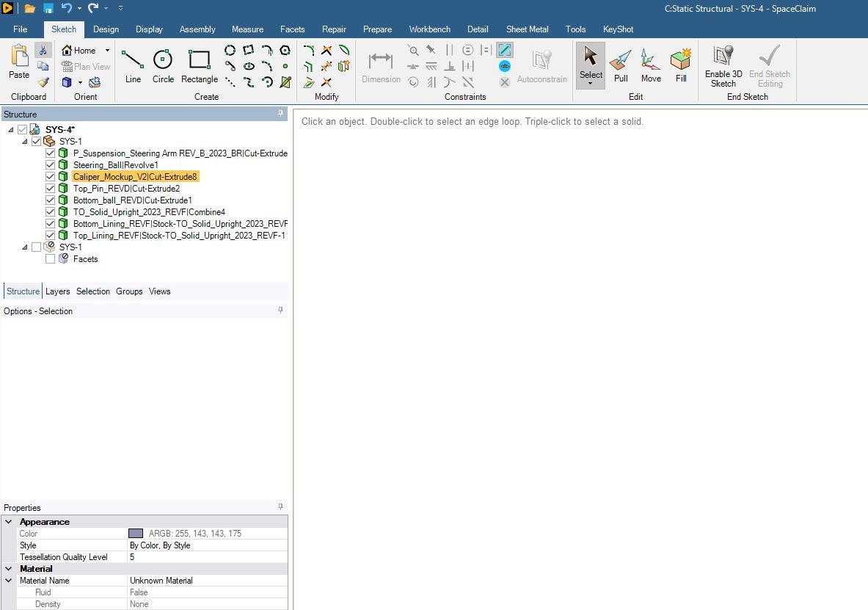Select the Circle sketch tool

click(163, 66)
